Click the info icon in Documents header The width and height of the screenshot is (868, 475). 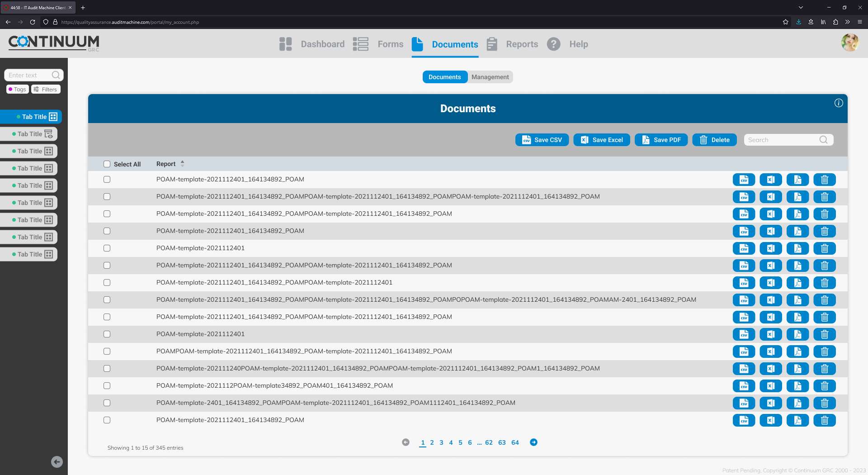pyautogui.click(x=839, y=103)
